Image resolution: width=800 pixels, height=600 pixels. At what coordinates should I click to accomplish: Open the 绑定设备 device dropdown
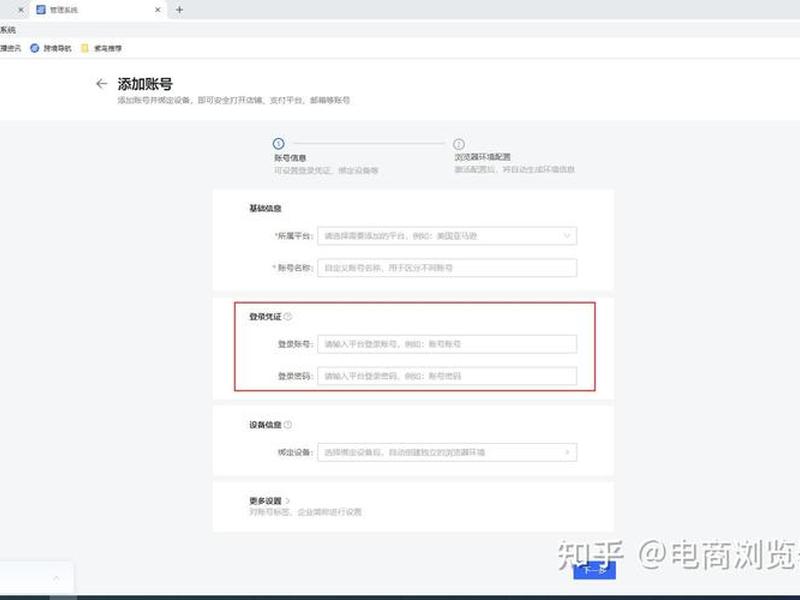pyautogui.click(x=447, y=452)
